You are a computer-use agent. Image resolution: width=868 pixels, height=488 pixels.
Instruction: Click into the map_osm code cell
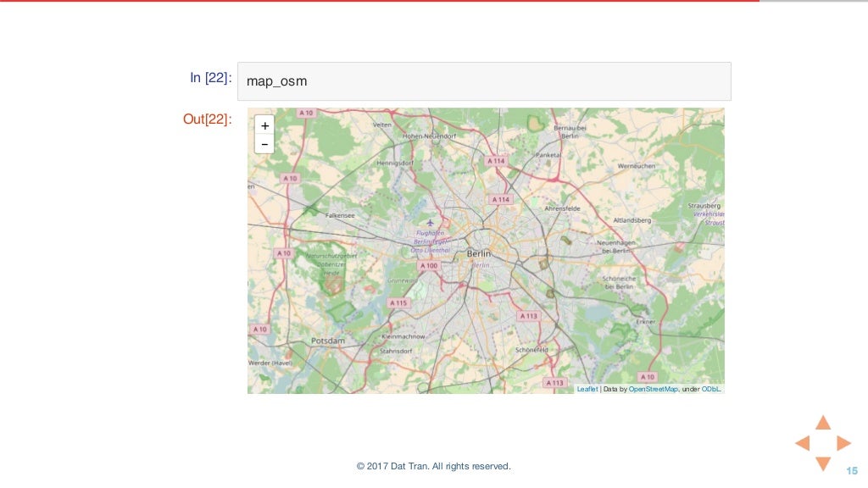point(484,81)
